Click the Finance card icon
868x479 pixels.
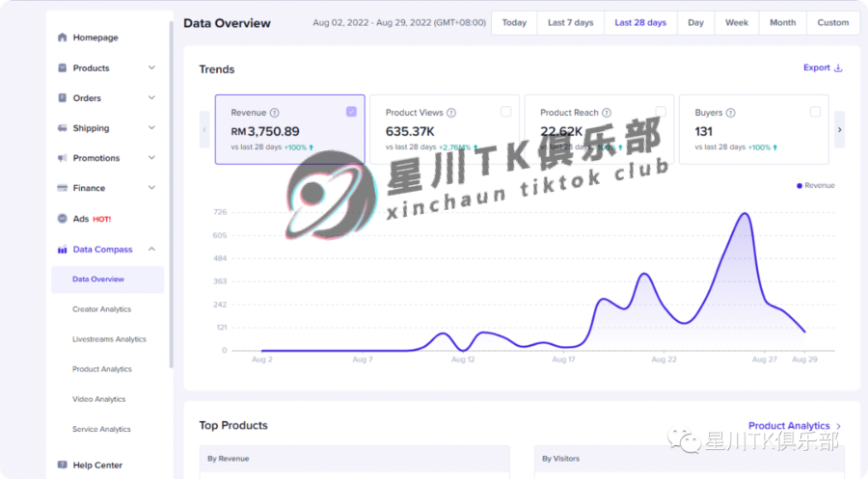[x=62, y=188]
